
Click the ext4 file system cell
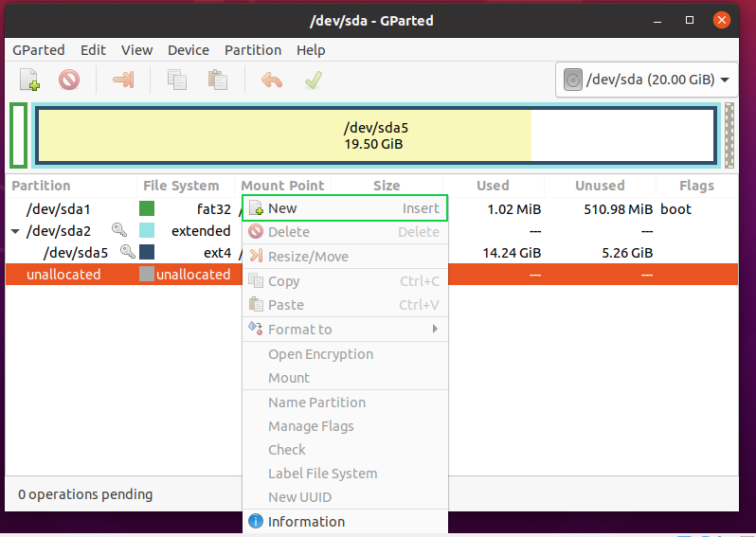(218, 253)
